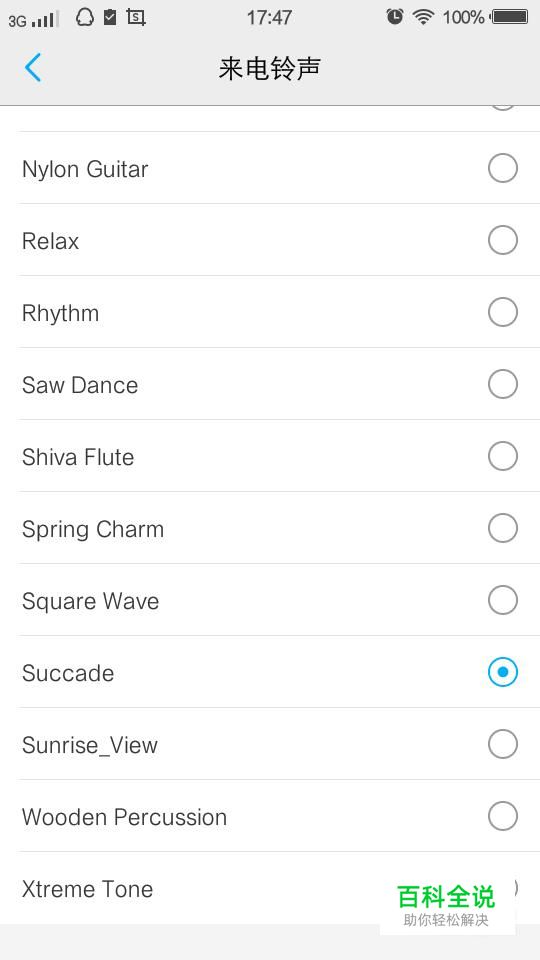Pick the Spring Charm ringtone
Image resolution: width=540 pixels, height=960 pixels.
(279, 528)
